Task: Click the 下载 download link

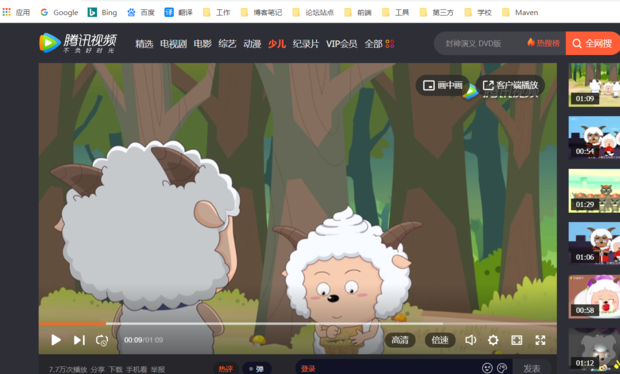Action: (x=115, y=369)
